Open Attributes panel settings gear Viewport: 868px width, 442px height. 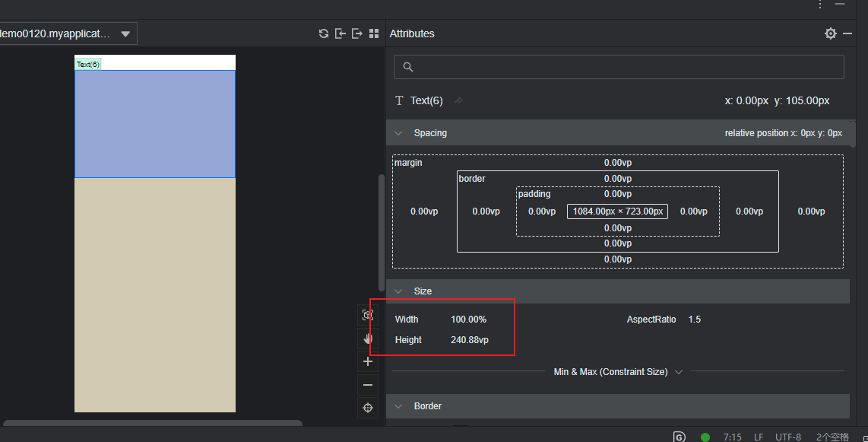tap(831, 33)
